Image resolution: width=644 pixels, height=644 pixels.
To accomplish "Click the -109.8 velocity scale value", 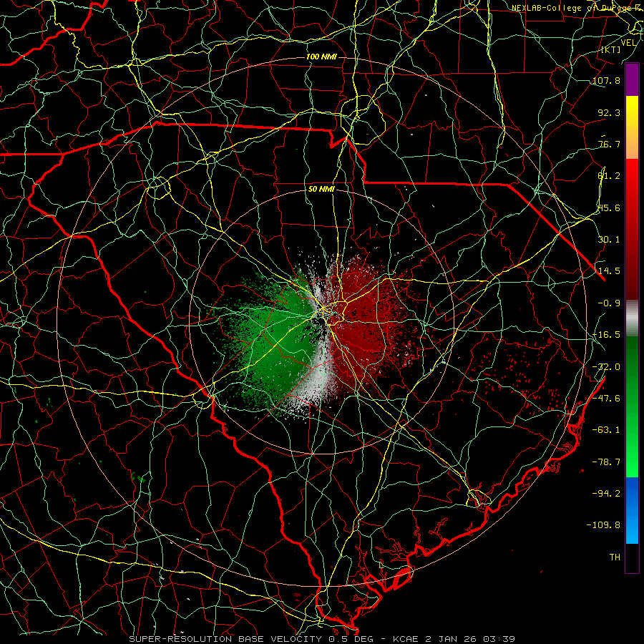I will pos(603,525).
